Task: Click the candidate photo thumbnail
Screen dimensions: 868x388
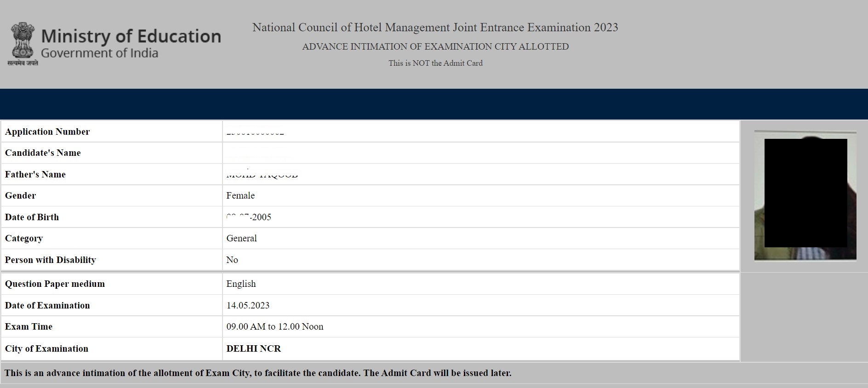Action: (x=805, y=195)
